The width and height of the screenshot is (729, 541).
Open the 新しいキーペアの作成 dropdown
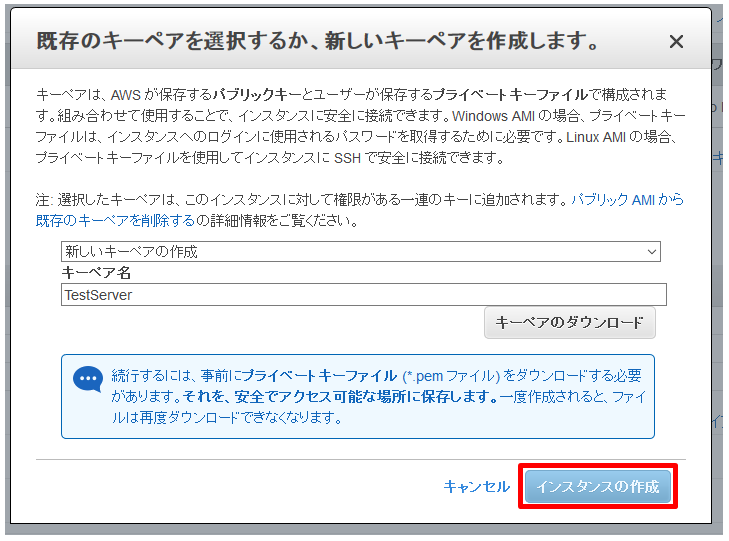361,251
